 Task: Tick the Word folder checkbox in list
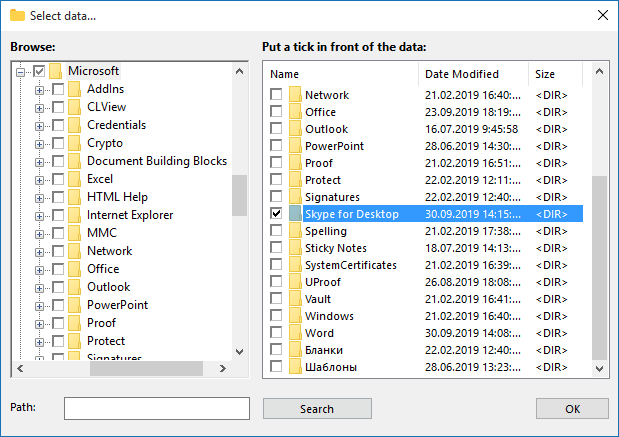click(276, 332)
